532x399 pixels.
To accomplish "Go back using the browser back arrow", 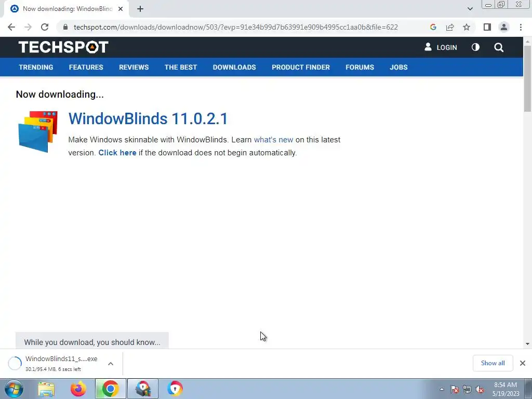I will pos(11,27).
